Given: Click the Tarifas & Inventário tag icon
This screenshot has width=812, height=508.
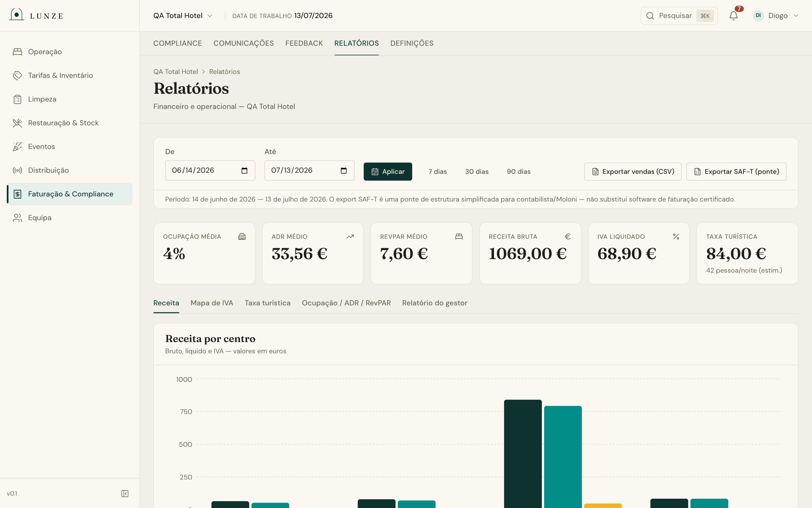Looking at the screenshot, I should point(17,75).
